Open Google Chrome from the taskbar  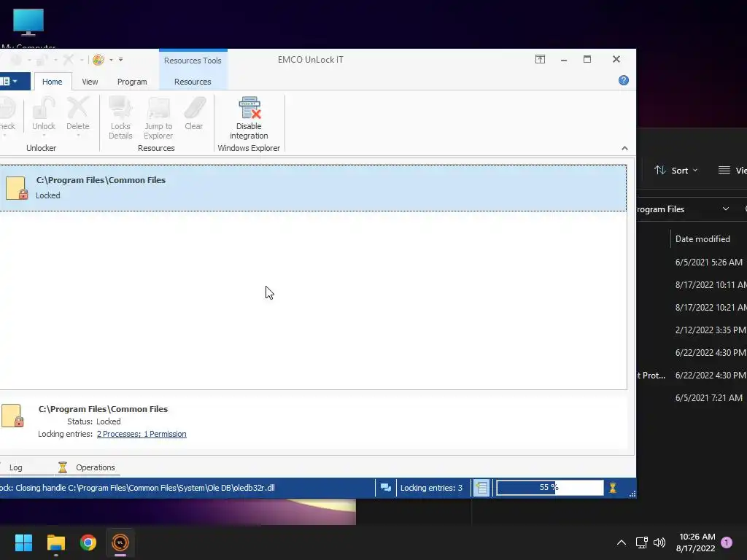(88, 542)
